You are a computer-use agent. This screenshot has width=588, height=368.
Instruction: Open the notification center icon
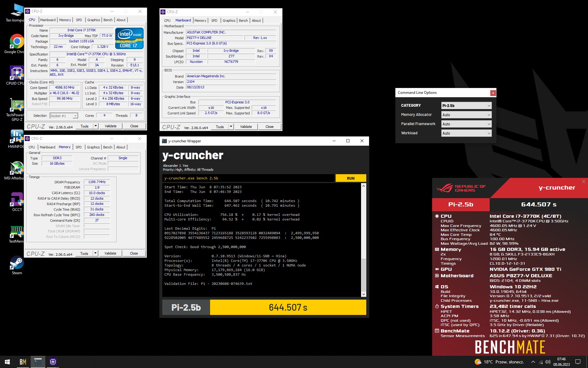tap(578, 362)
